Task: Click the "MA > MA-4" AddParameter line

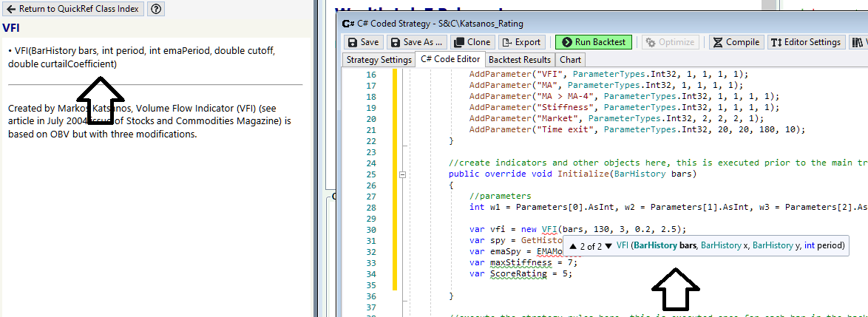Action: tap(623, 96)
